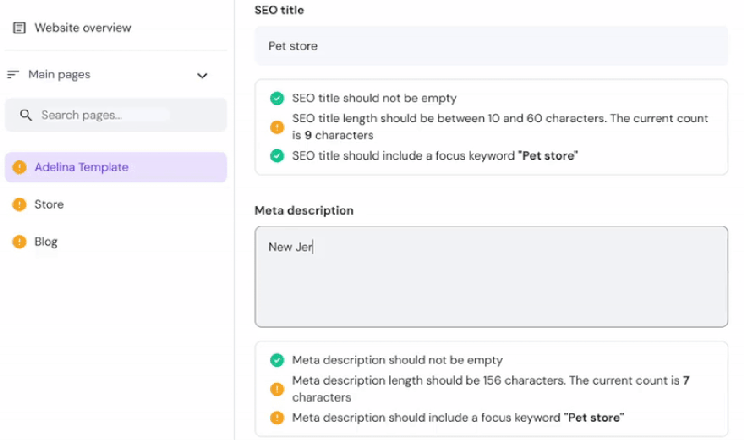744x440 pixels.
Task: Focus the Search pages field
Action: click(116, 115)
